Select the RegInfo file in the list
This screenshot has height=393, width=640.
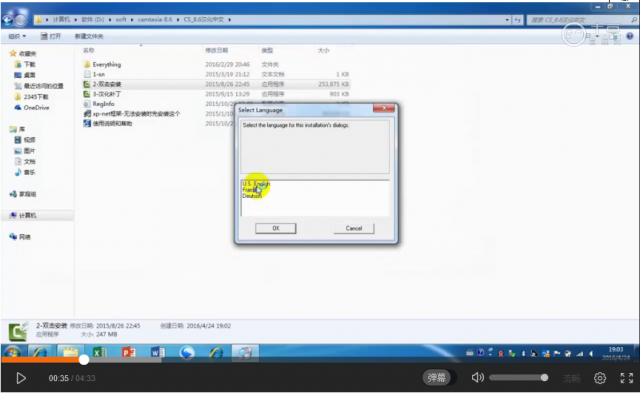pyautogui.click(x=103, y=104)
